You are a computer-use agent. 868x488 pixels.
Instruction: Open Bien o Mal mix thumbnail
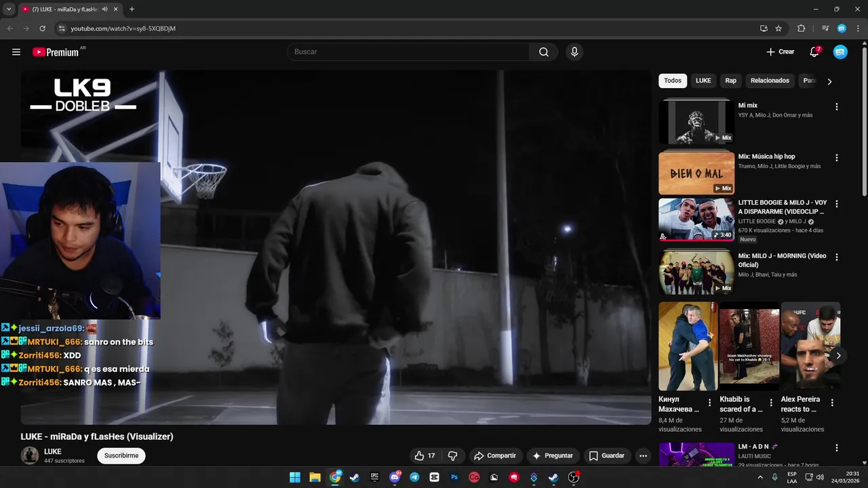coord(696,172)
